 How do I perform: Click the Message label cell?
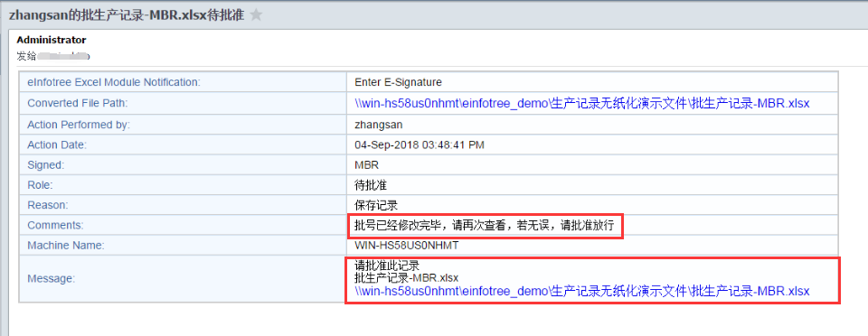[x=183, y=279]
